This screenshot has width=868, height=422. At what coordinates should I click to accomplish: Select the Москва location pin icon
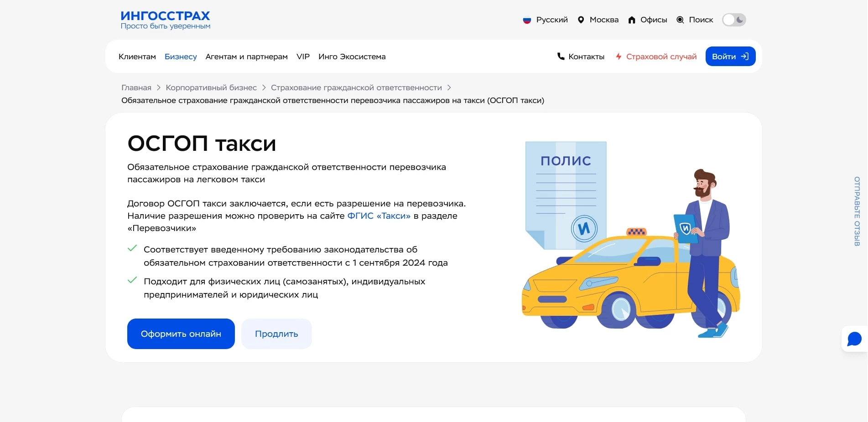(x=581, y=20)
